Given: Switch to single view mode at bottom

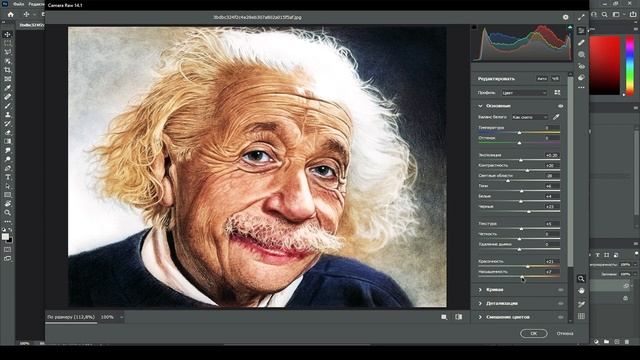Looking at the screenshot, I should [444, 317].
